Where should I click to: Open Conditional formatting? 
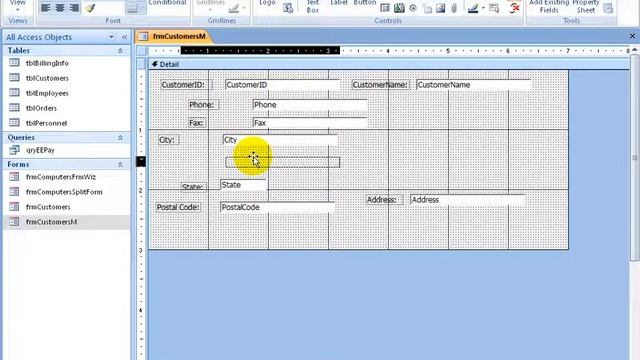click(167, 3)
